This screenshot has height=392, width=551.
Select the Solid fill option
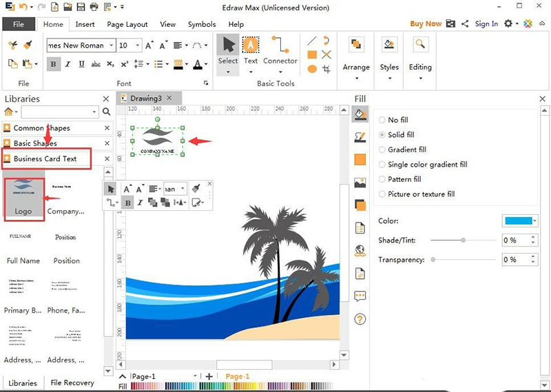(382, 134)
